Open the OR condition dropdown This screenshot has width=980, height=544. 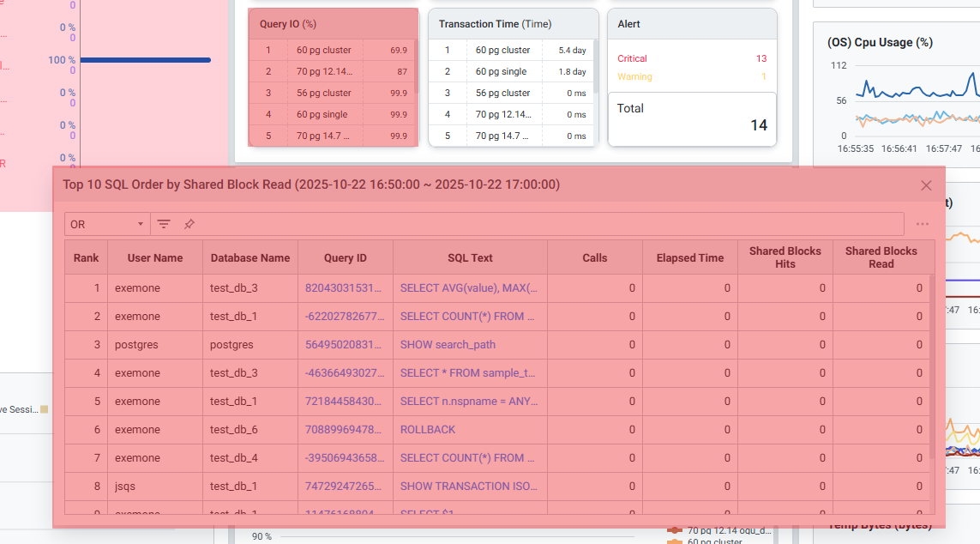pyautogui.click(x=107, y=224)
